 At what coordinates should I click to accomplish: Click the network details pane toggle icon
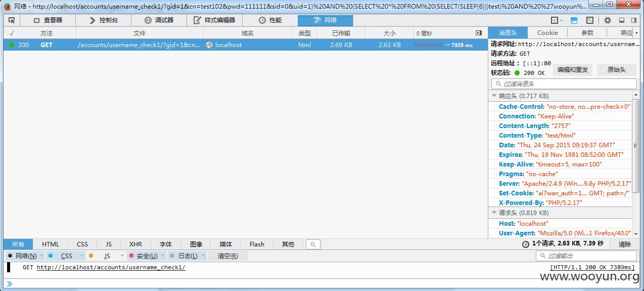(x=479, y=33)
